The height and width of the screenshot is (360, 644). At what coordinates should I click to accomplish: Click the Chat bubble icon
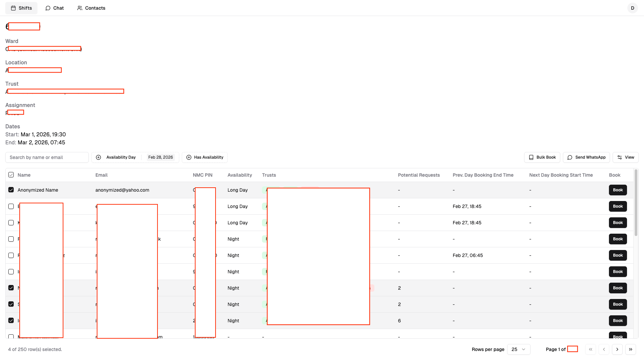(x=48, y=8)
